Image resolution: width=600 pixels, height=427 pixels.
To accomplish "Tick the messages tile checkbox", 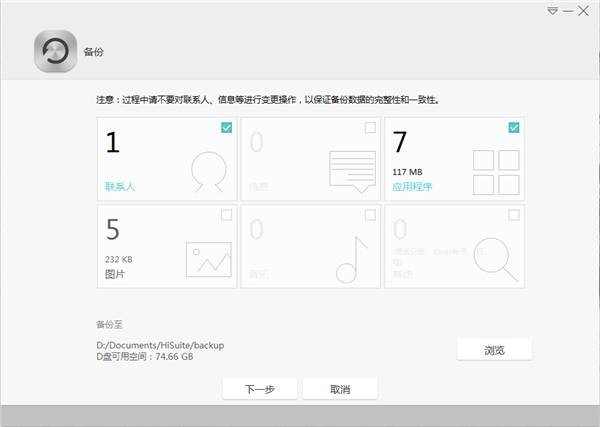I will (x=370, y=127).
